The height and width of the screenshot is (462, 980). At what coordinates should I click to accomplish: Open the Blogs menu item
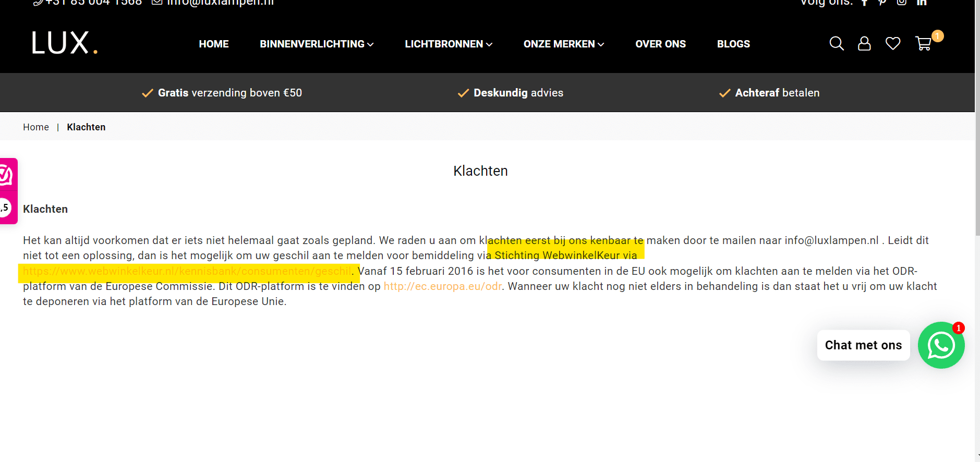tap(733, 44)
